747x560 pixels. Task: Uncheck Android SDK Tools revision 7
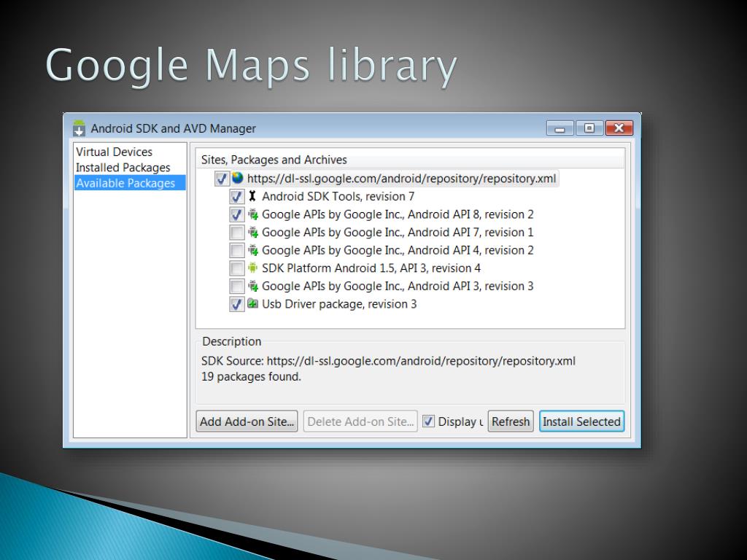coord(237,196)
